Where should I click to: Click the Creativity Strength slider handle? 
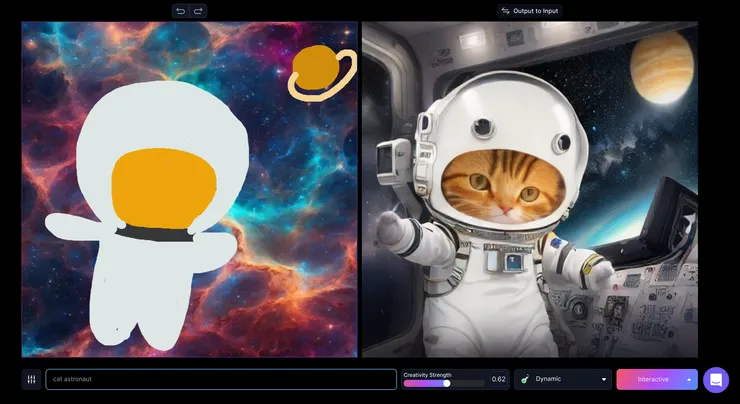(x=446, y=383)
